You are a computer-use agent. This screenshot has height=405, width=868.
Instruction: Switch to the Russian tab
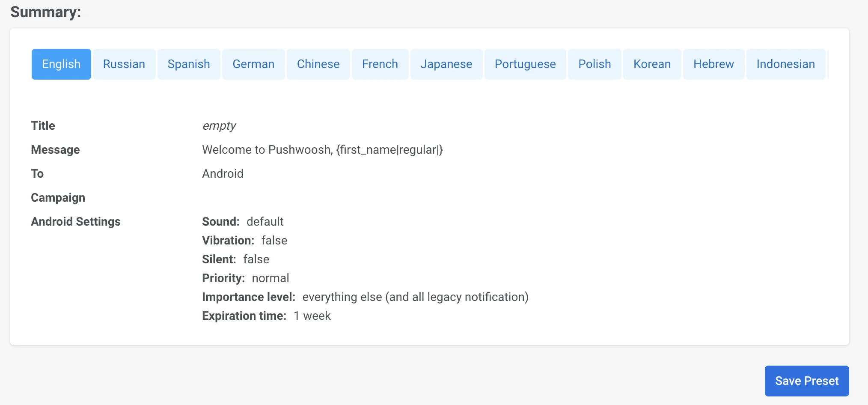click(124, 64)
